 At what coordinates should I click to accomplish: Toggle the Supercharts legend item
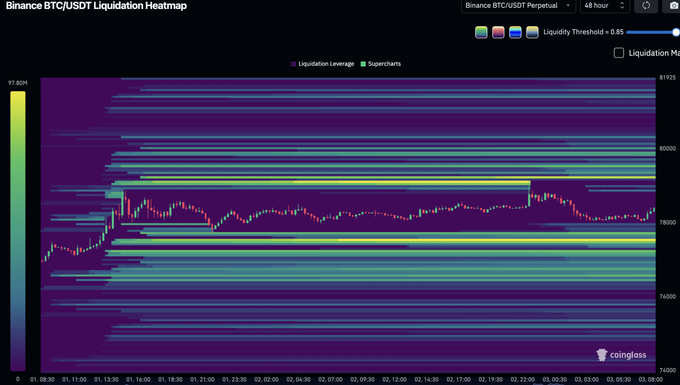coord(381,64)
